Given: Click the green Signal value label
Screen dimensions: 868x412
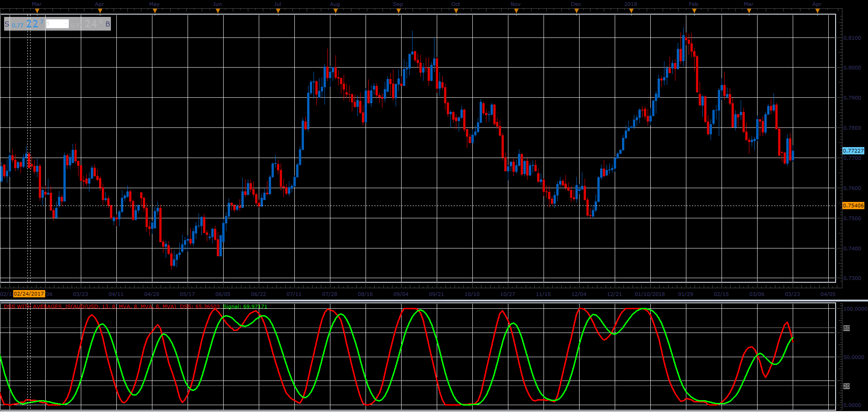Looking at the screenshot, I should tap(245, 306).
